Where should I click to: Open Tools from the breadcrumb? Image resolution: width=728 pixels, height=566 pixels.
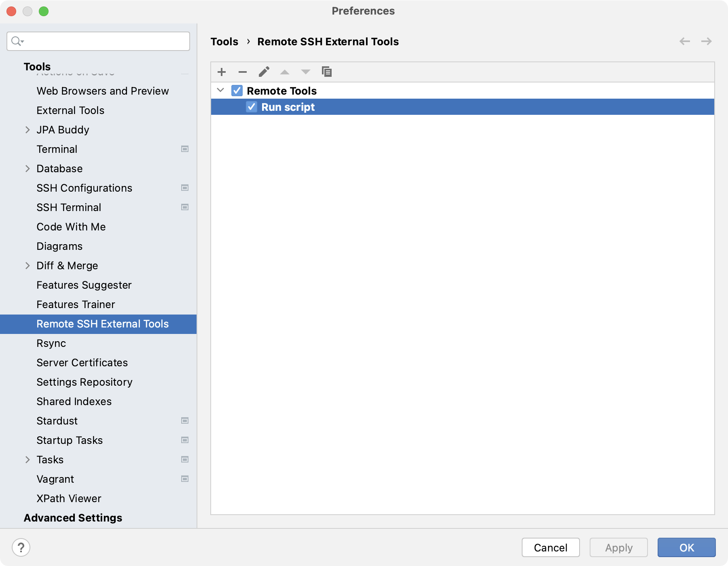(225, 41)
